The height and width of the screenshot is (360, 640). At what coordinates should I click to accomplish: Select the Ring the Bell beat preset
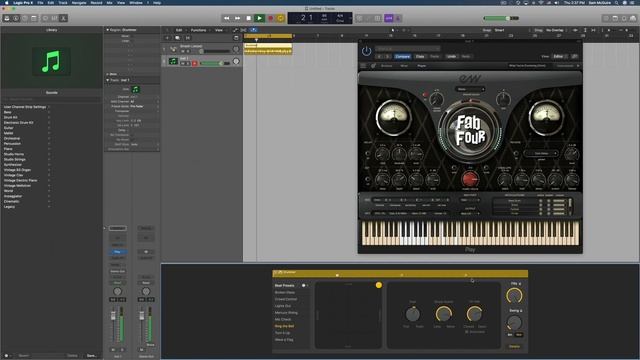[284, 326]
